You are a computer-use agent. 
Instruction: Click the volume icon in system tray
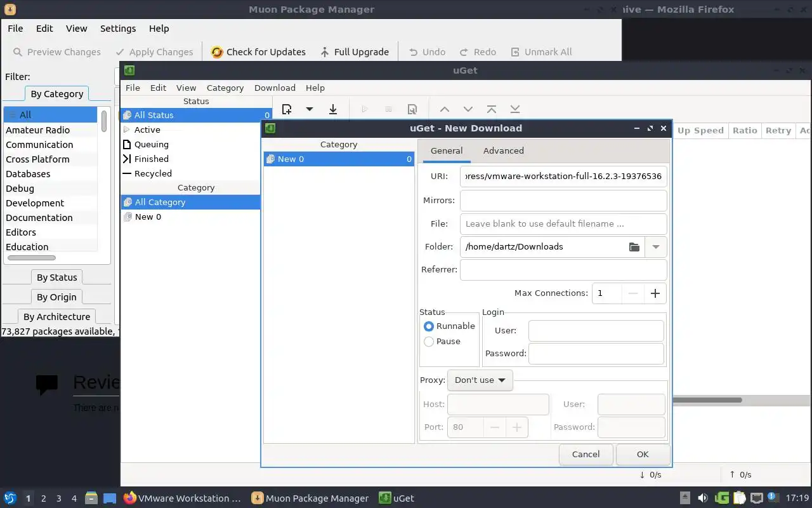[702, 498]
